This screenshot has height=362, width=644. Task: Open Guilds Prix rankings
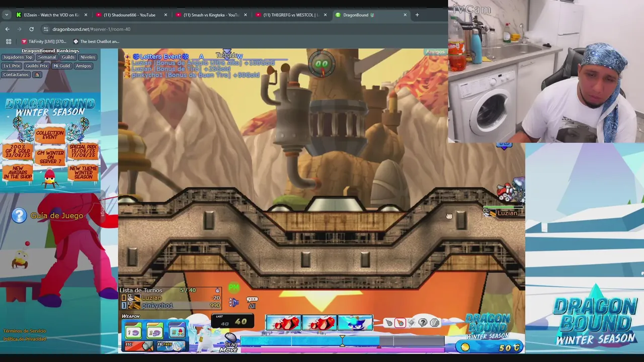pos(36,66)
